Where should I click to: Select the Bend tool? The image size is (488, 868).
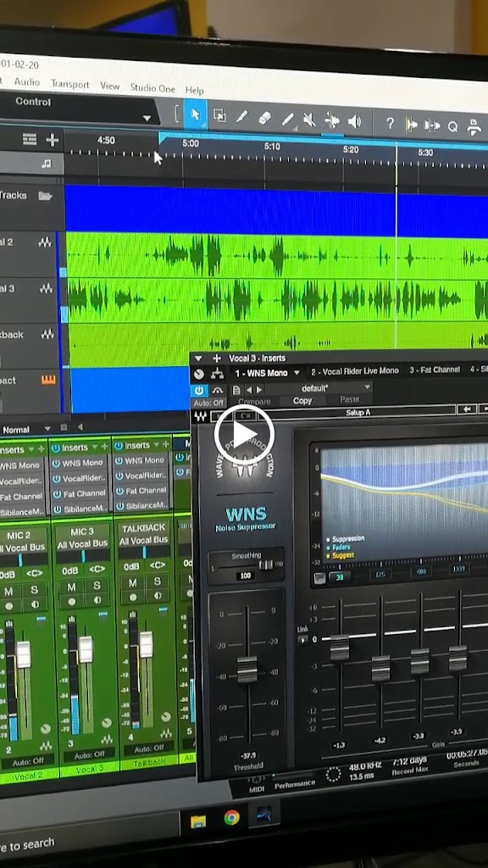coord(332,120)
